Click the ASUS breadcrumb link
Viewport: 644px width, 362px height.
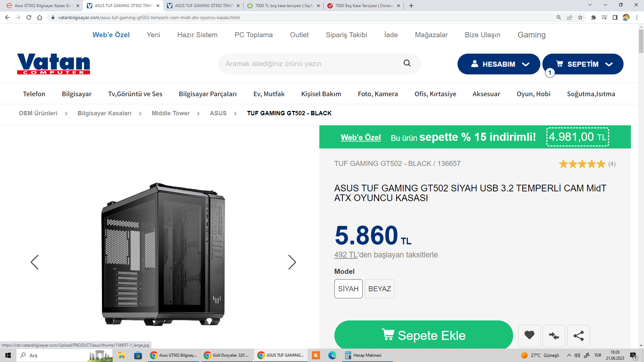point(218,113)
